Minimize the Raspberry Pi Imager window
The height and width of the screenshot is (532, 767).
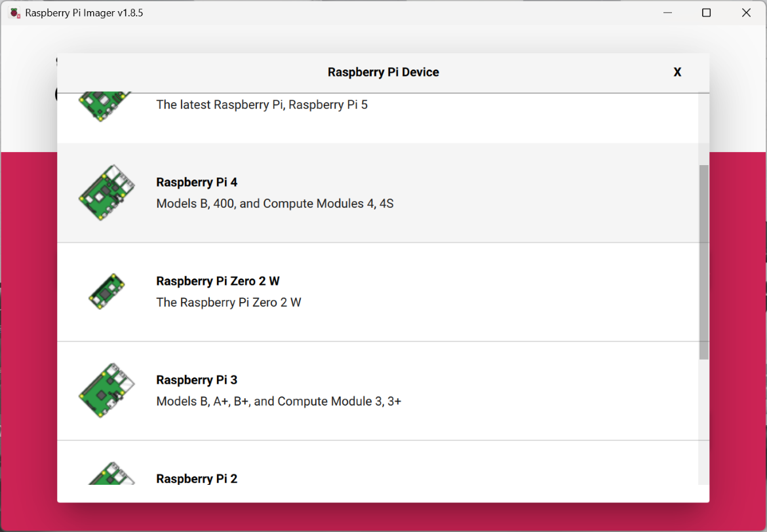(668, 12)
